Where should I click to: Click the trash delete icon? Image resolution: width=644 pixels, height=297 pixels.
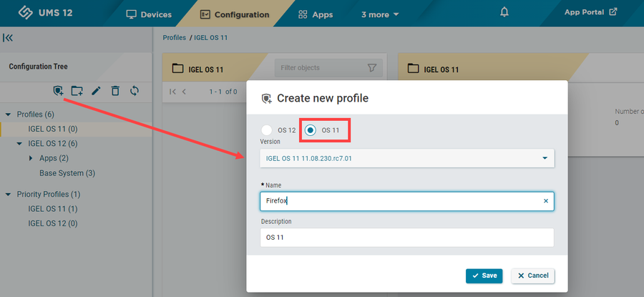[115, 91]
